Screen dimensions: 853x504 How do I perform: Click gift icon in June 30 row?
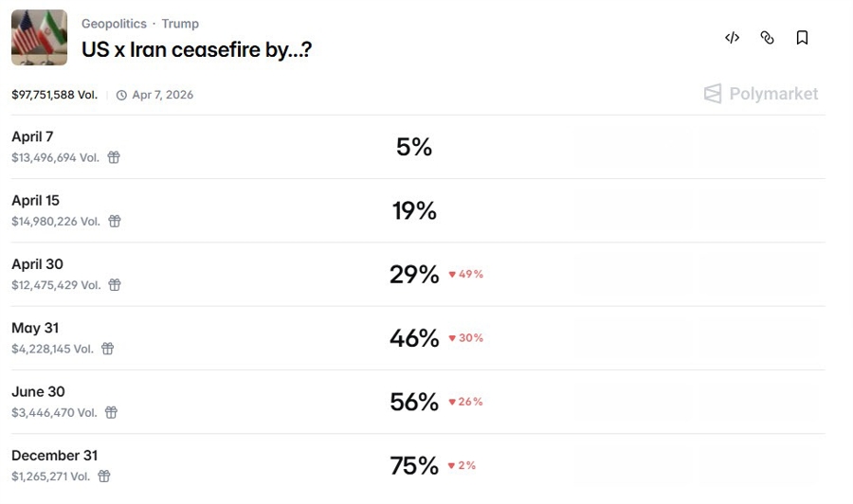(112, 412)
